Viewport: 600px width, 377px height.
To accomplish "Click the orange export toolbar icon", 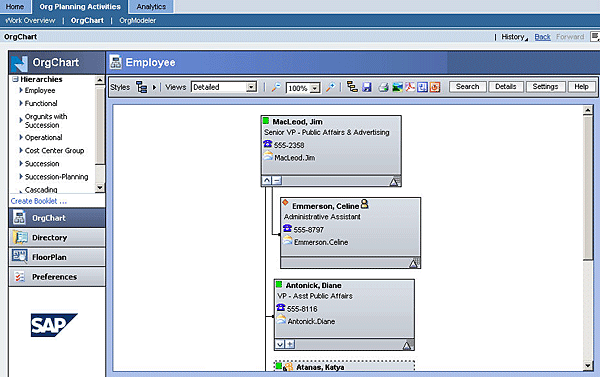I will click(x=435, y=87).
